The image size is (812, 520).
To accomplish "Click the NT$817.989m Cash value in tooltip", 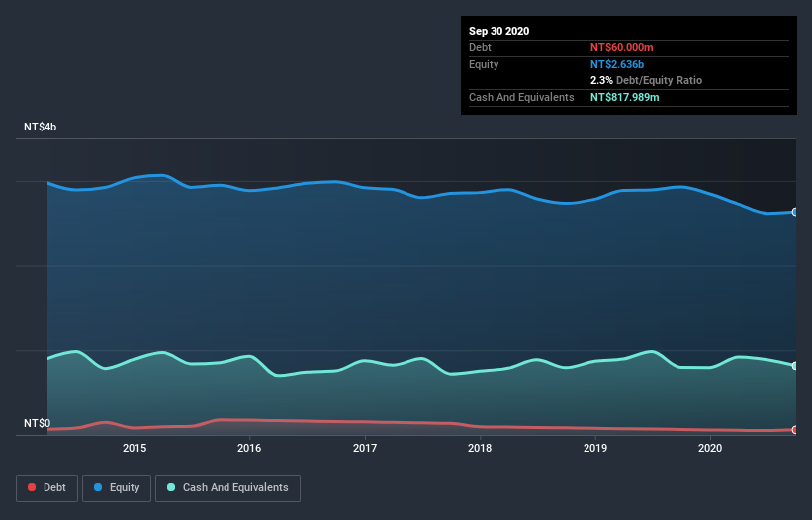I will tap(624, 97).
